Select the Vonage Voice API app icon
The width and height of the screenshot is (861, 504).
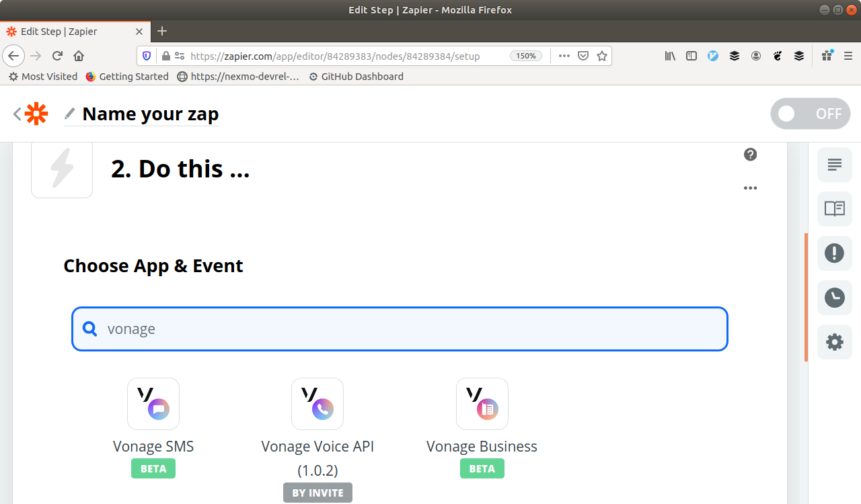tap(317, 404)
